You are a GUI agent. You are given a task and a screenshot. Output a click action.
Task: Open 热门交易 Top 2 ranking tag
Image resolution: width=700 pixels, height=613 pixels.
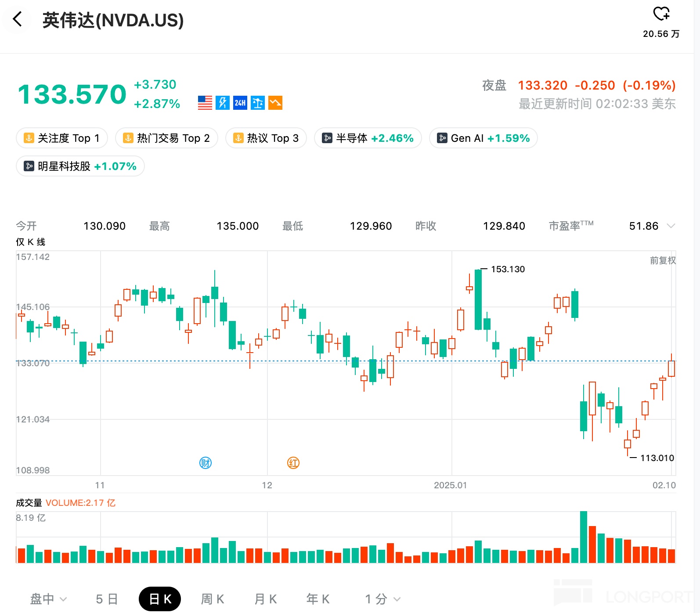[x=166, y=138]
